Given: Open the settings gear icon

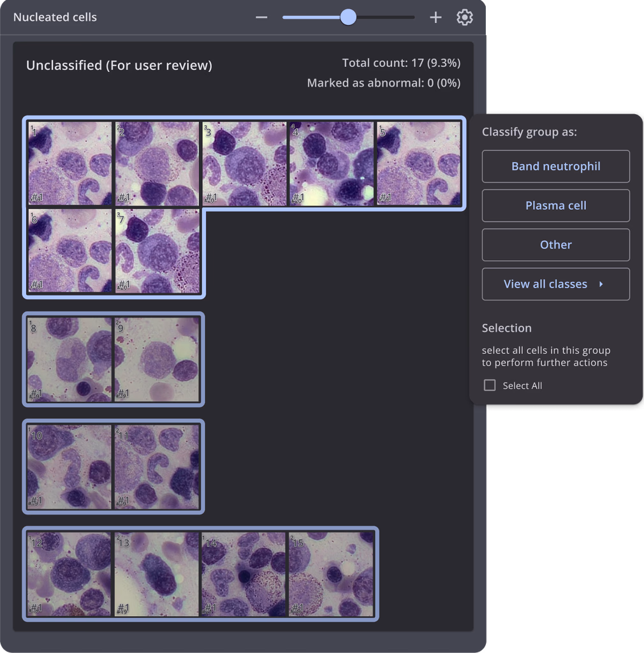Looking at the screenshot, I should click(x=464, y=17).
